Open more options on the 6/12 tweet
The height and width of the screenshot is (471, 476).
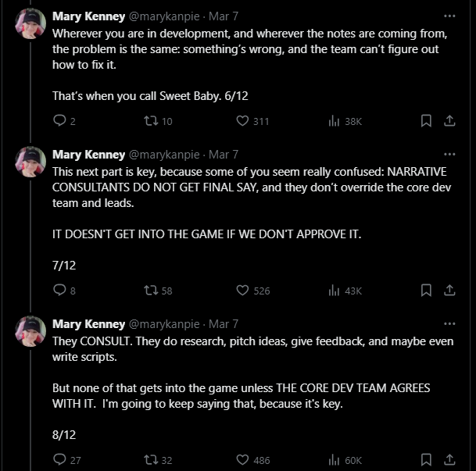pyautogui.click(x=449, y=16)
